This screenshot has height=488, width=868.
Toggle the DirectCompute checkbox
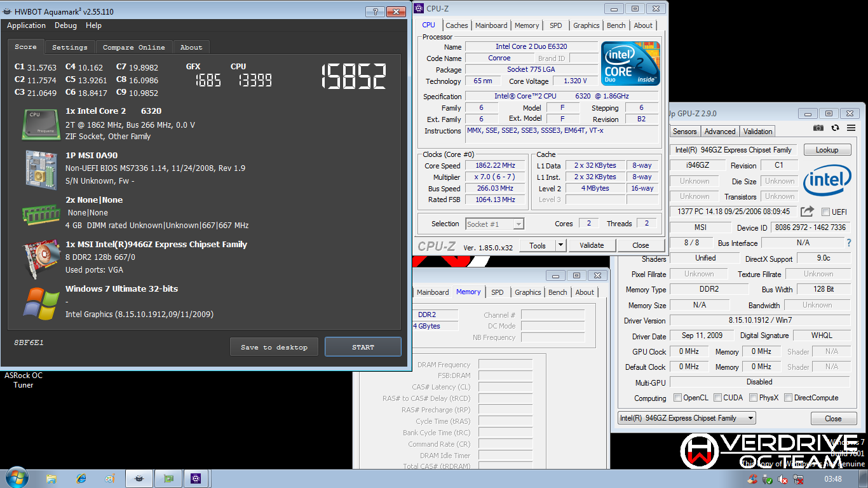point(788,398)
